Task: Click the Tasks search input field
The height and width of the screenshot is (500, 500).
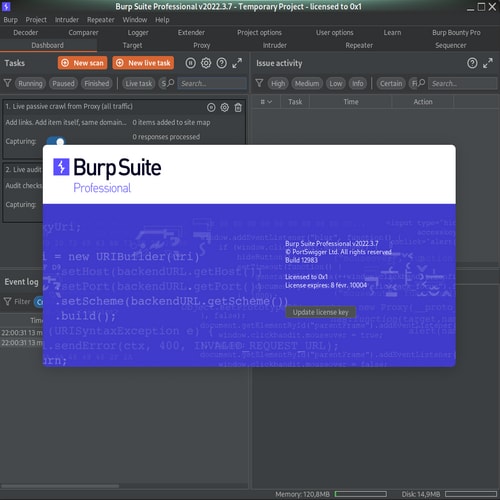Action: coord(212,83)
